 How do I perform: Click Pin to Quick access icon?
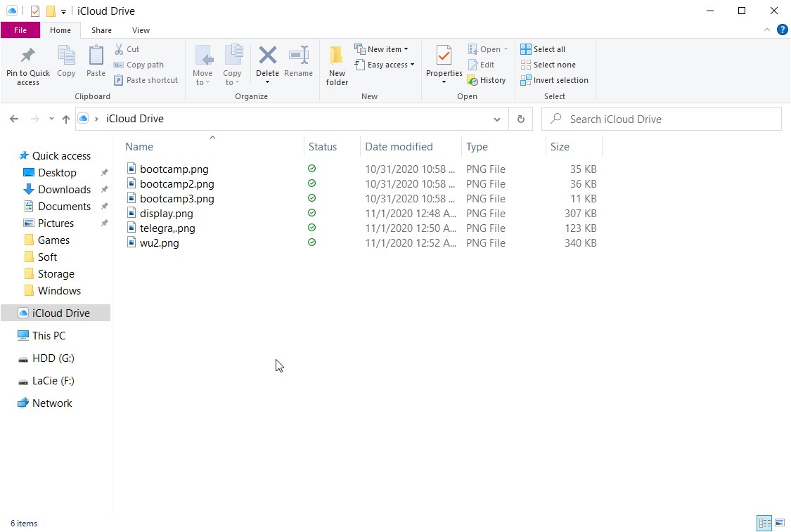click(x=27, y=56)
